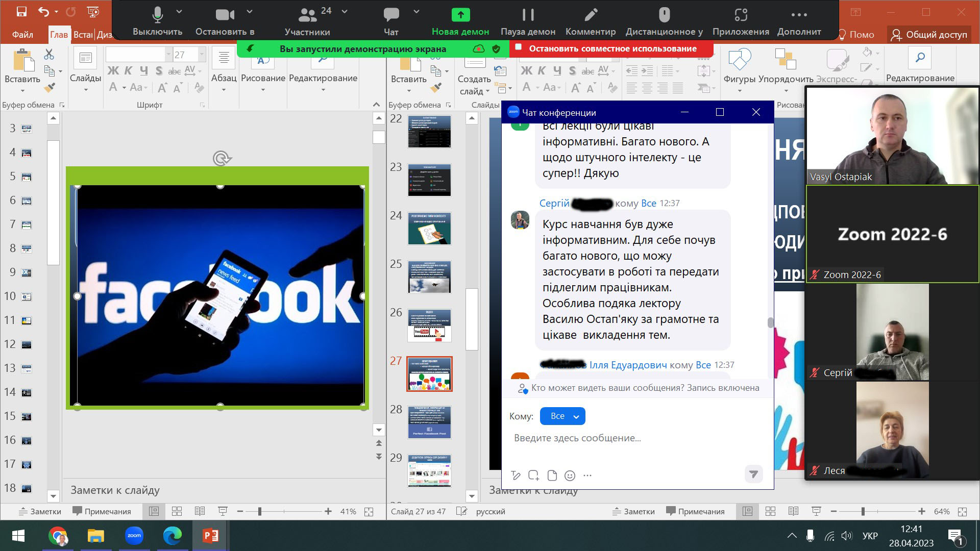Fit slide to window icon beside 41%
This screenshot has height=551, width=980.
(369, 511)
